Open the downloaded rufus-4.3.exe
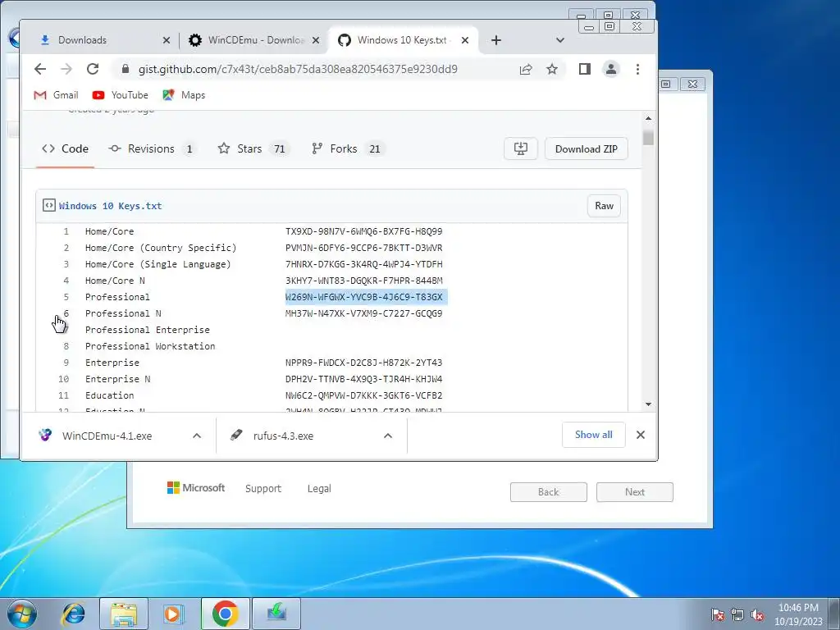 (283, 436)
